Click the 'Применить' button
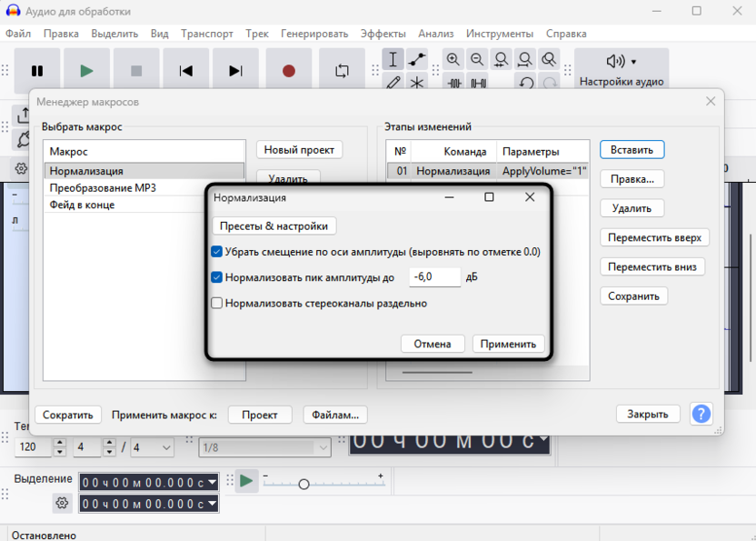Image resolution: width=756 pixels, height=541 pixels. click(x=509, y=344)
